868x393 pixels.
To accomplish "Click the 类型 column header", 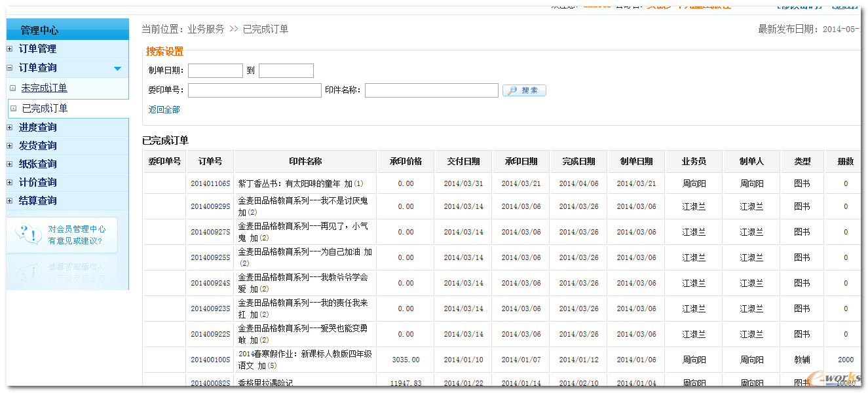I will pos(802,161).
